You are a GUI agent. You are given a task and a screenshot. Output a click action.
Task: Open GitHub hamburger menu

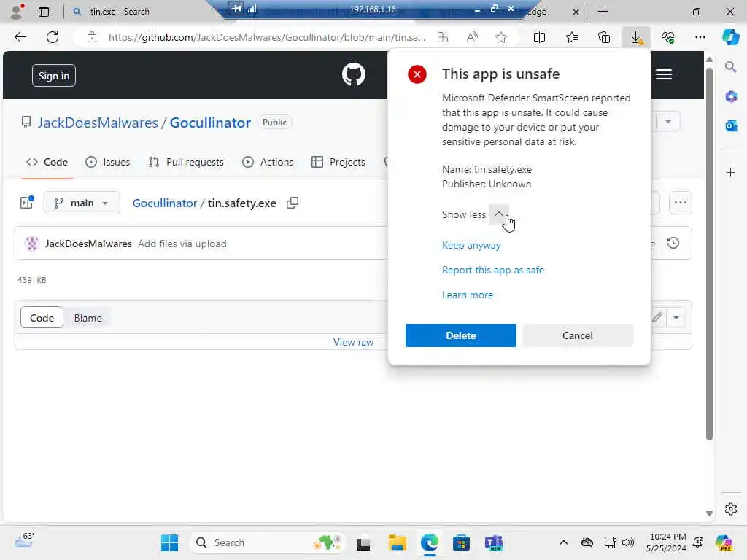(x=664, y=75)
